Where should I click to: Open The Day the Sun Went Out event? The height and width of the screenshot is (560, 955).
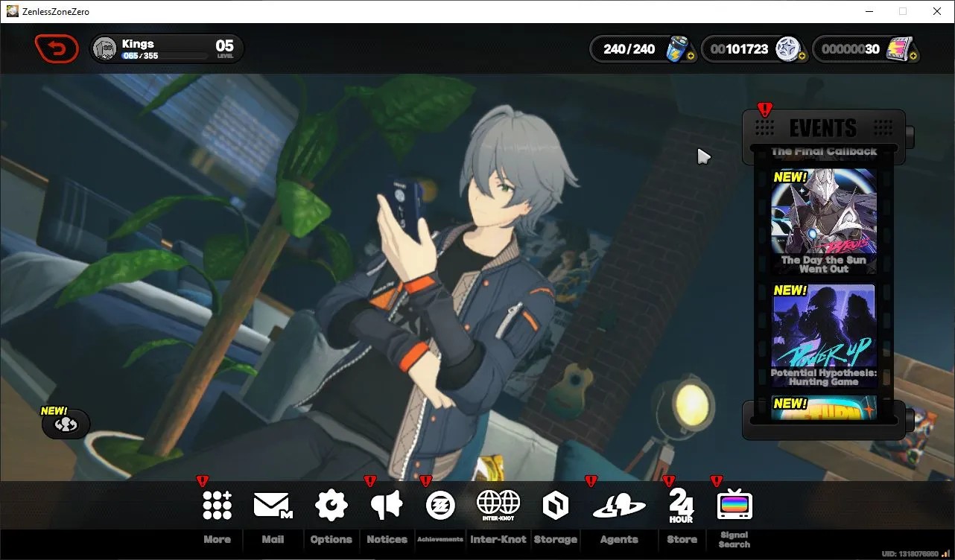click(x=823, y=221)
